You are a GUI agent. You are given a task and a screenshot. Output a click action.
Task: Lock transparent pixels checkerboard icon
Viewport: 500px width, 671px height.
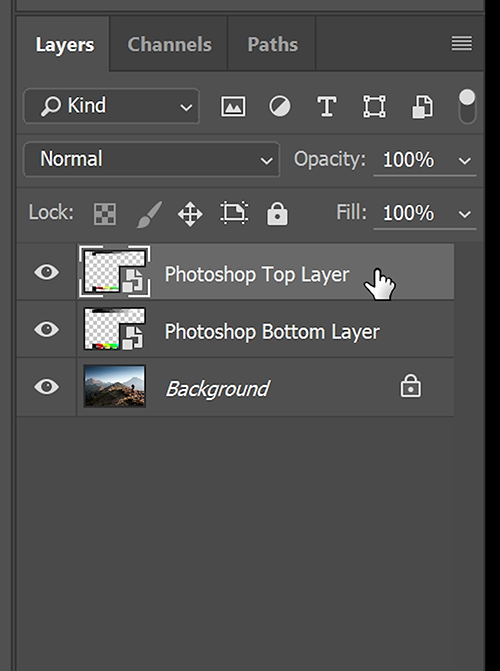105,214
